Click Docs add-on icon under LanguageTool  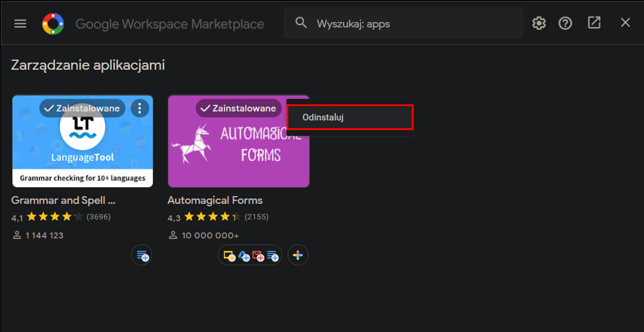pos(142,255)
